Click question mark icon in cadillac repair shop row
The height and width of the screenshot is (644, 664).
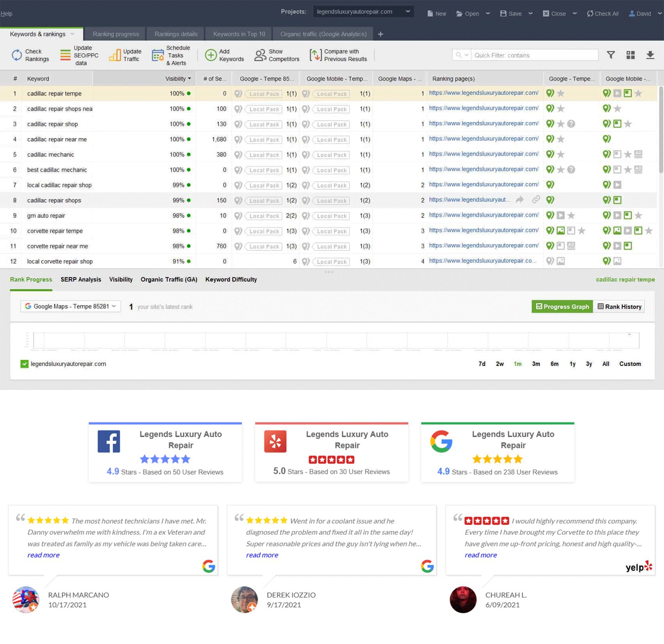571,124
